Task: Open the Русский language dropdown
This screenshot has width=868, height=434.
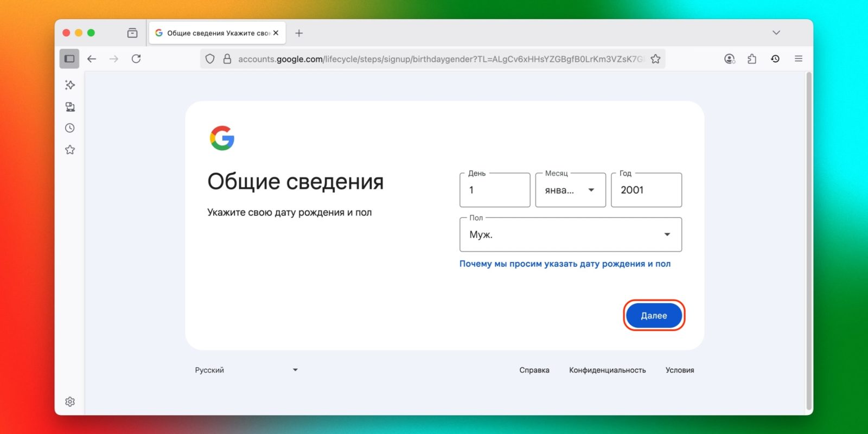Action: pos(246,370)
